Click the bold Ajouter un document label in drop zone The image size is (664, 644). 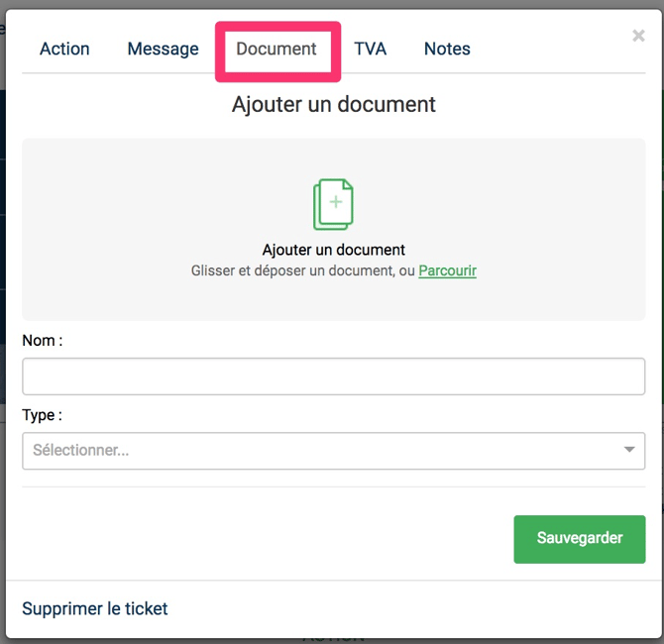[x=333, y=250]
